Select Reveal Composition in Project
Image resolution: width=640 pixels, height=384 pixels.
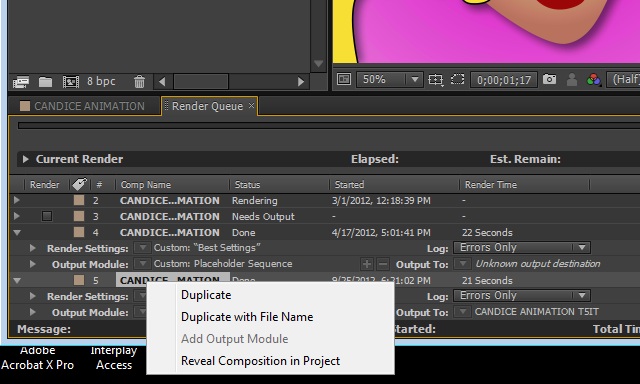(260, 361)
